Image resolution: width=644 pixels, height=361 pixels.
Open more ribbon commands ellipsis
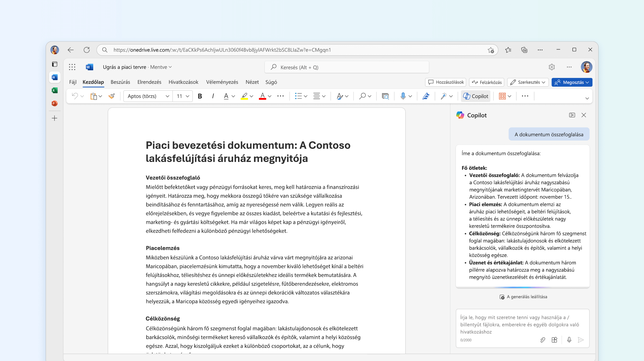pyautogui.click(x=525, y=96)
